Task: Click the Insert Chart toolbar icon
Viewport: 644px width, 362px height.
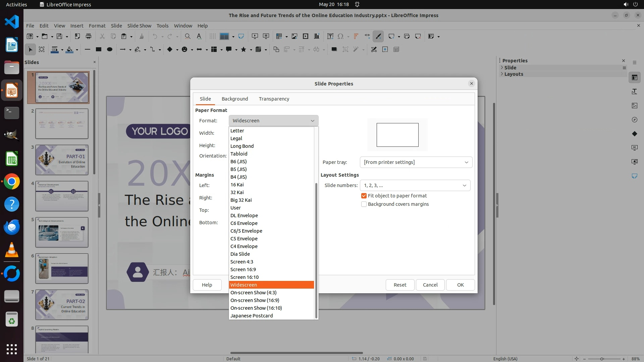Action: 316,36
